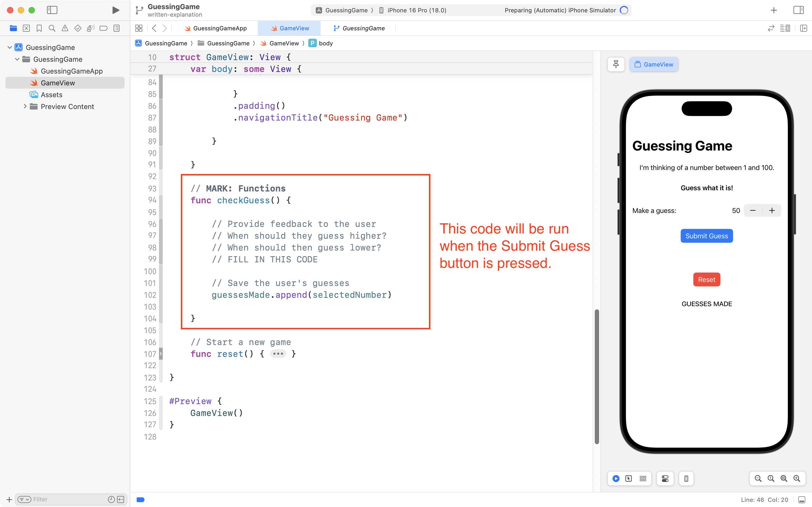Collapse the GuessingGame project root
The image size is (812, 507).
coord(10,47)
